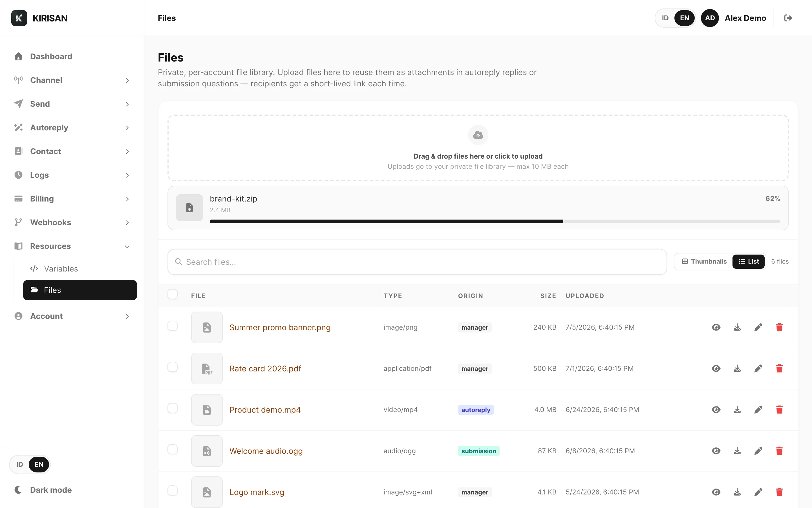Expand the Billing menu
Screen dimensions: 812x508
pyautogui.click(x=72, y=199)
